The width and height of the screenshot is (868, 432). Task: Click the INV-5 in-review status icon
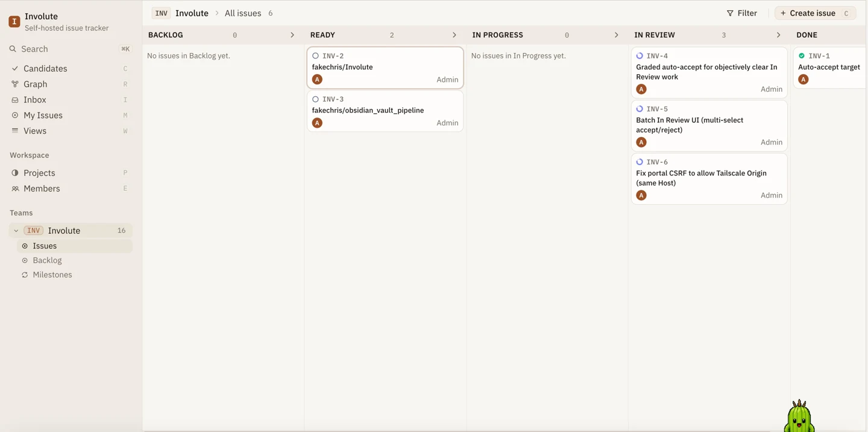tap(640, 109)
